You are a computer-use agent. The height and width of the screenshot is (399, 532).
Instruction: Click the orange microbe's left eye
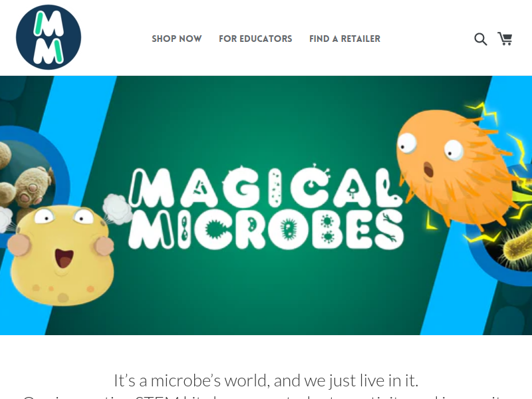(406, 142)
